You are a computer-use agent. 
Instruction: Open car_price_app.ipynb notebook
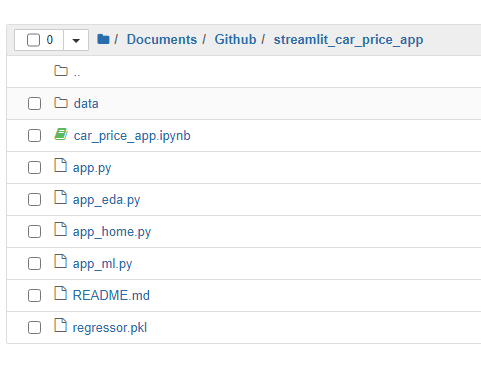pos(132,136)
